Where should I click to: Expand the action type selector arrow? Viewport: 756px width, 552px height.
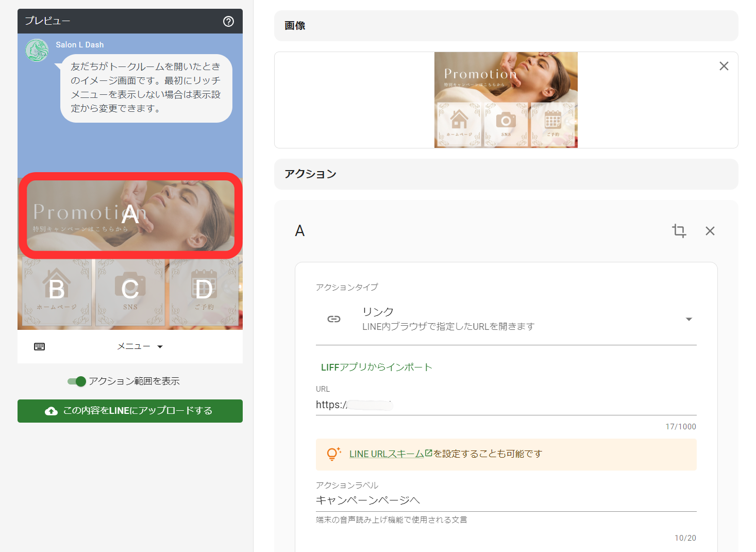688,319
